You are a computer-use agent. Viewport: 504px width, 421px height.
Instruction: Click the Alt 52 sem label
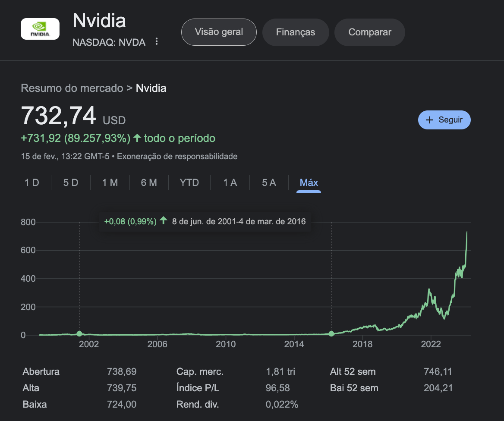coord(353,371)
